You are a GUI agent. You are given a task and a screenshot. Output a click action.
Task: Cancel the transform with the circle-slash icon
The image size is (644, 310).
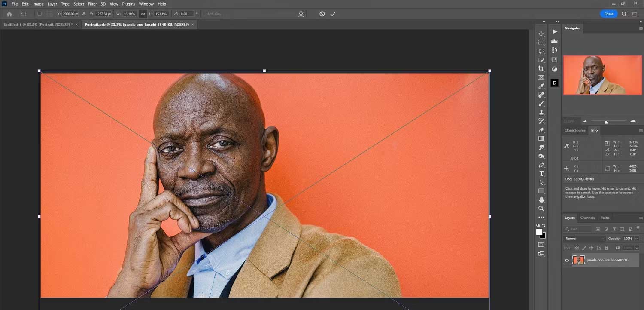(x=322, y=14)
